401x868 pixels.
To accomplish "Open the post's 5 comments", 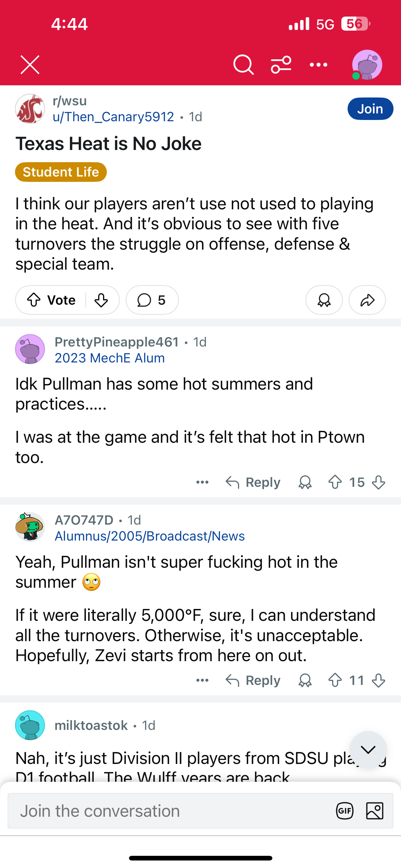I will (152, 300).
